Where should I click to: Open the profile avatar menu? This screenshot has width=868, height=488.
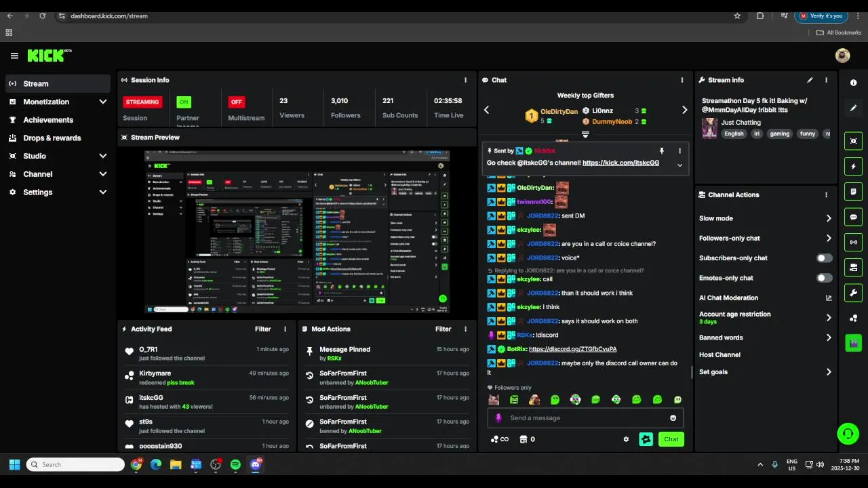coord(842,56)
